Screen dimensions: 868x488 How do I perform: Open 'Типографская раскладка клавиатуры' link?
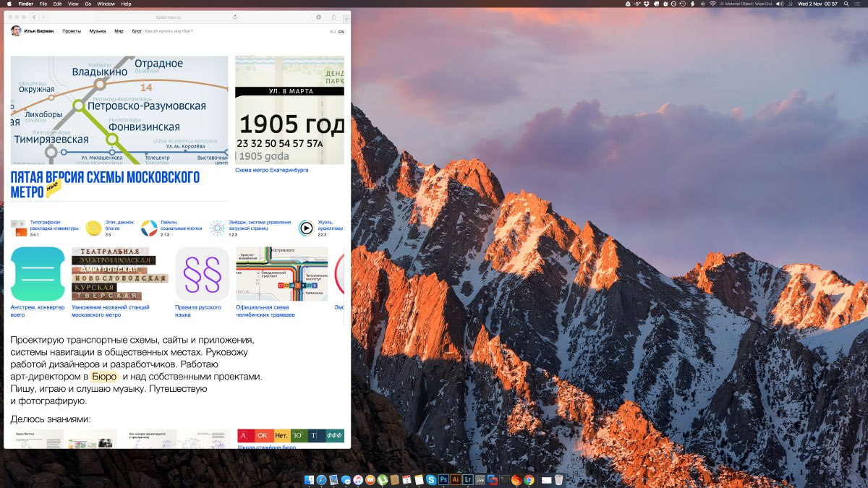pos(54,225)
